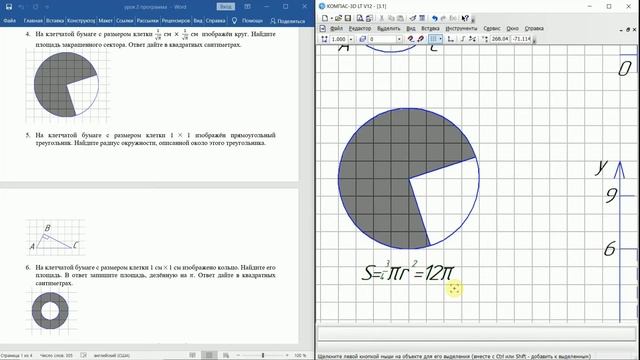Screen dimensions: 640x360
Task: Click the 100% zoom level in Word
Action: coord(300,356)
